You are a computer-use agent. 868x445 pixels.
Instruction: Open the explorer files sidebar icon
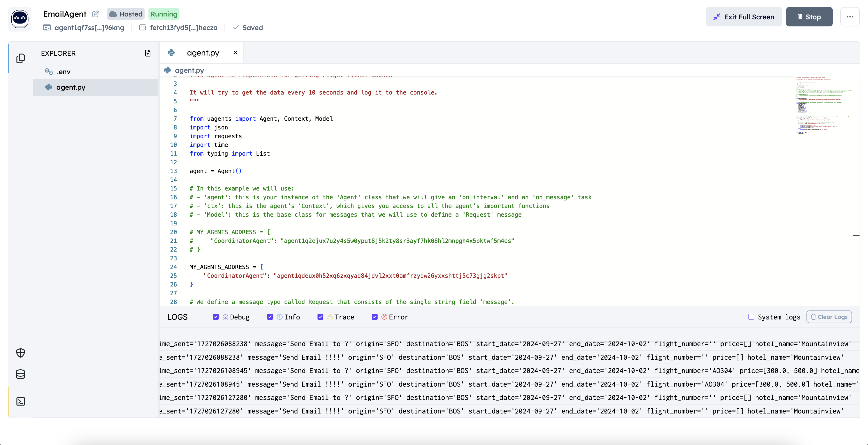tap(21, 58)
